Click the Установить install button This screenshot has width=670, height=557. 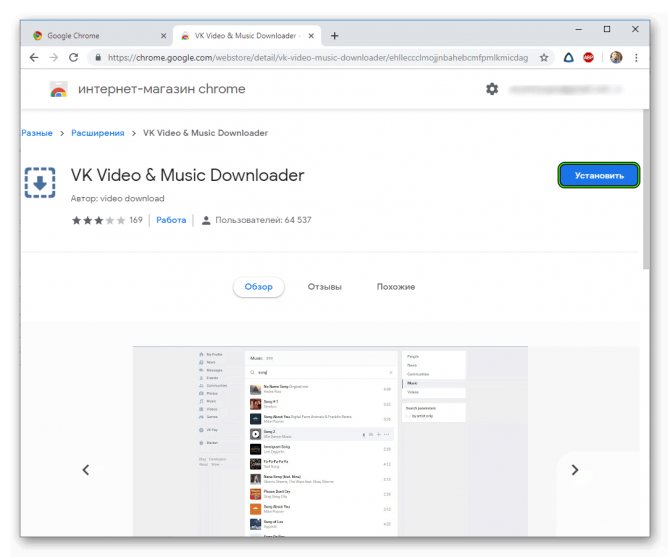(599, 175)
